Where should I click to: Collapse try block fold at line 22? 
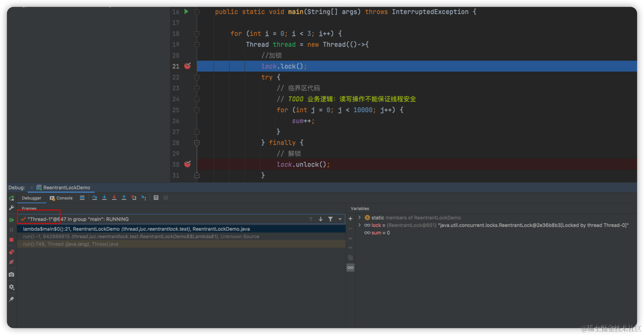[197, 78]
